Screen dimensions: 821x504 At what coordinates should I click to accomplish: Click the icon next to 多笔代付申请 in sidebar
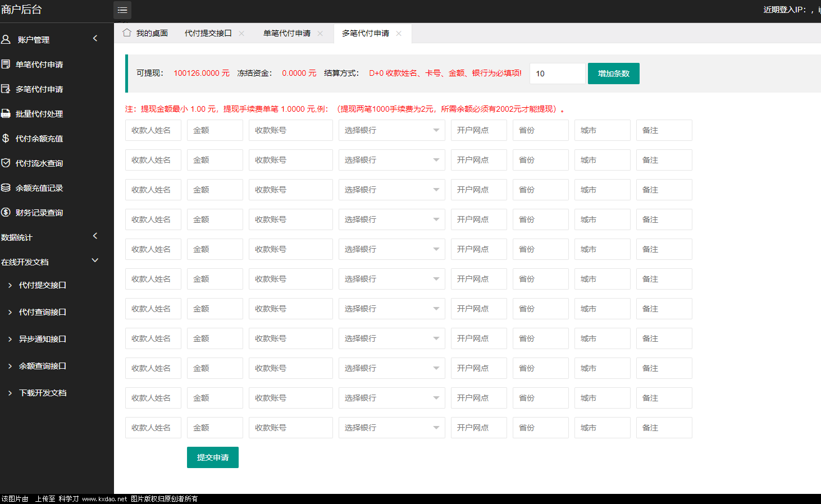tap(6, 89)
